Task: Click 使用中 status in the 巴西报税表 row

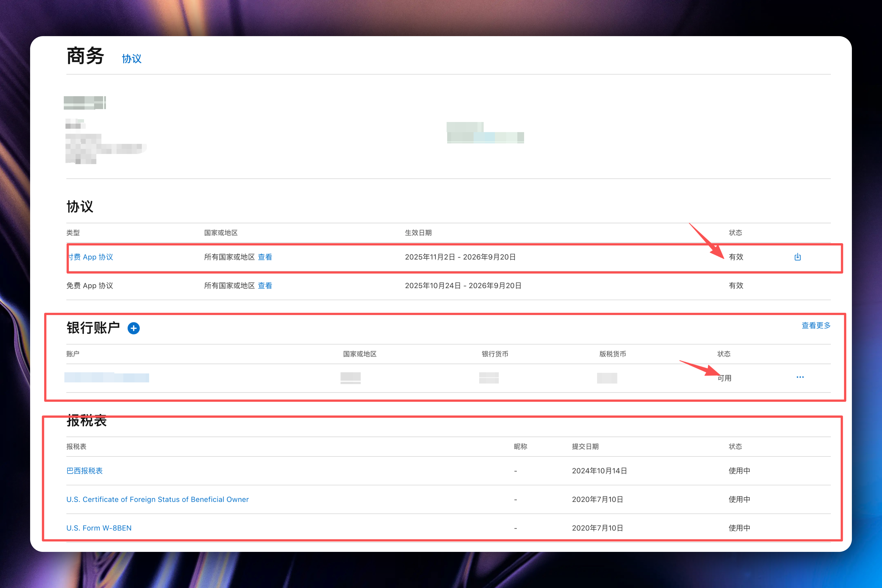Action: 739,471
